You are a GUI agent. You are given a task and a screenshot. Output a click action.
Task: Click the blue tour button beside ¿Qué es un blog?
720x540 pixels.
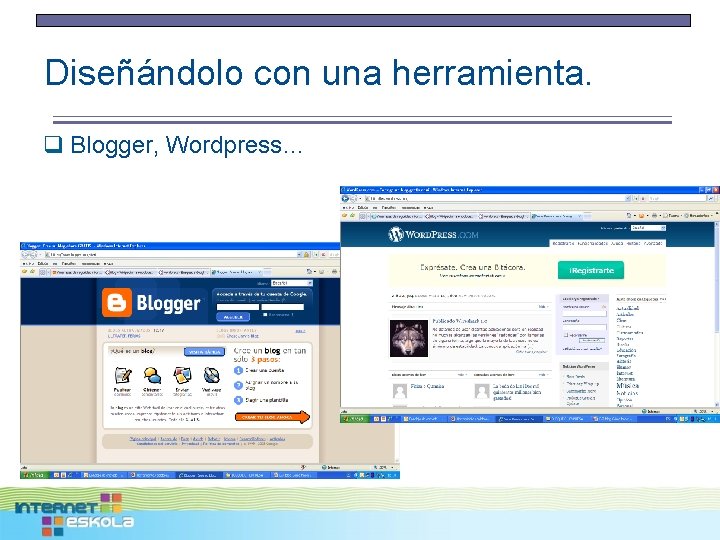click(204, 352)
